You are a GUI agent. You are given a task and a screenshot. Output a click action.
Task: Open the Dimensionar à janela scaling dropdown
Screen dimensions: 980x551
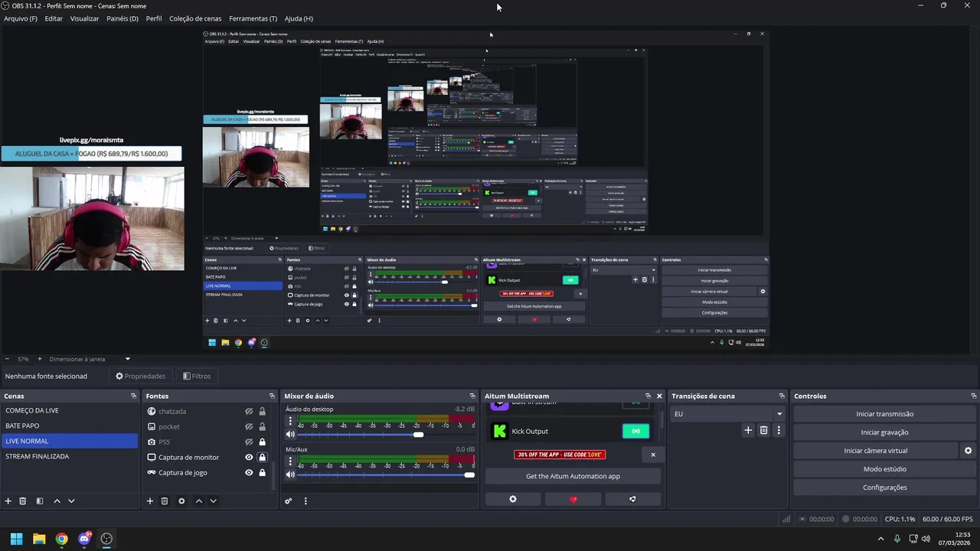(90, 359)
